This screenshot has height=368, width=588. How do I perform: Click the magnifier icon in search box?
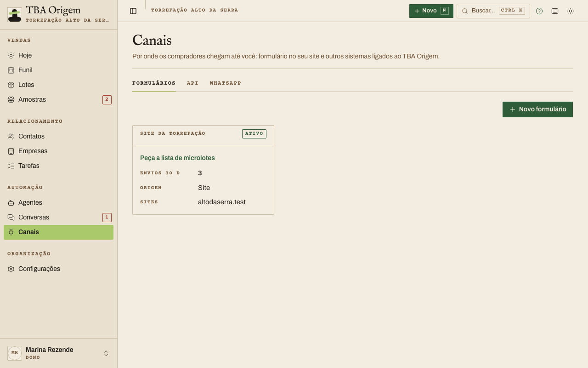pyautogui.click(x=465, y=11)
